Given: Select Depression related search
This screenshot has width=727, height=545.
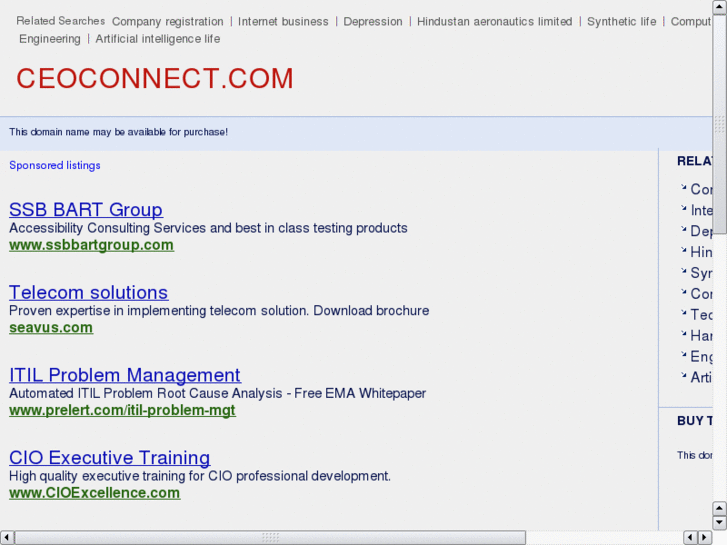Looking at the screenshot, I should (373, 21).
